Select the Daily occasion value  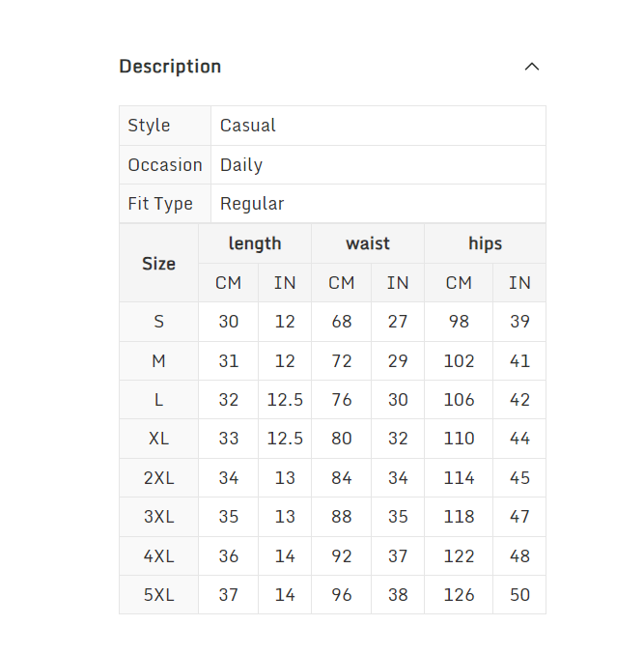coord(241,165)
